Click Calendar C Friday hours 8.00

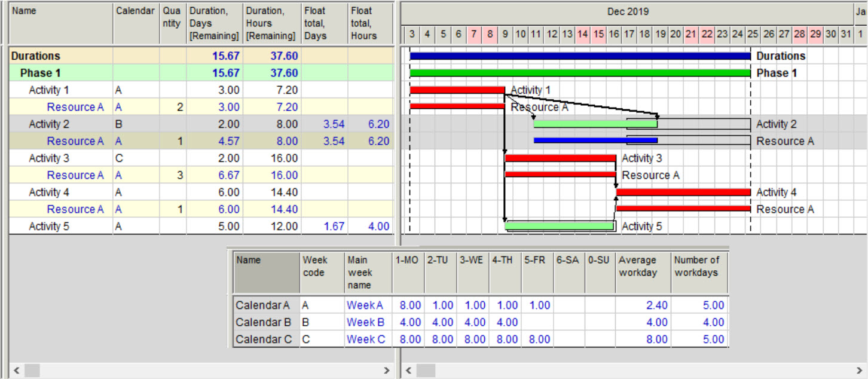(540, 340)
